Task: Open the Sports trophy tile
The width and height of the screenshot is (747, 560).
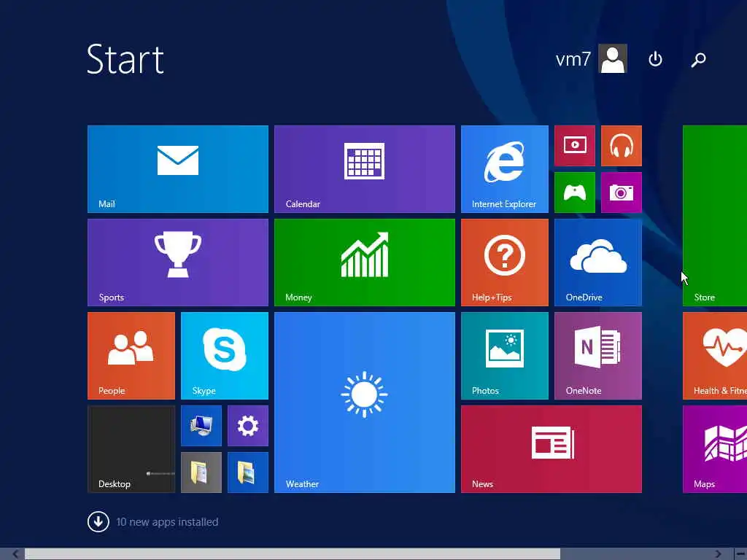Action: click(x=178, y=262)
